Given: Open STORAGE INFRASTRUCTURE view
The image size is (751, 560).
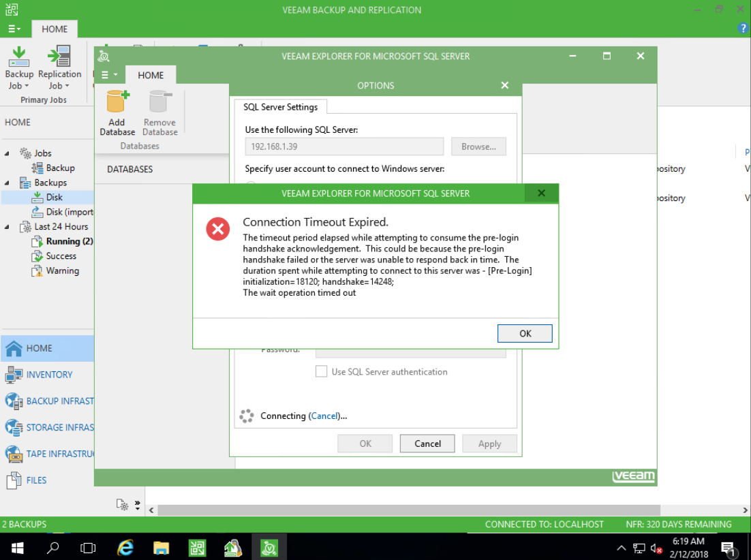Looking at the screenshot, I should [48, 427].
